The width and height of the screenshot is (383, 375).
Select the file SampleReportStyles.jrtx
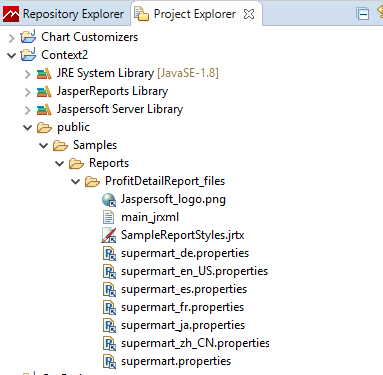(183, 235)
